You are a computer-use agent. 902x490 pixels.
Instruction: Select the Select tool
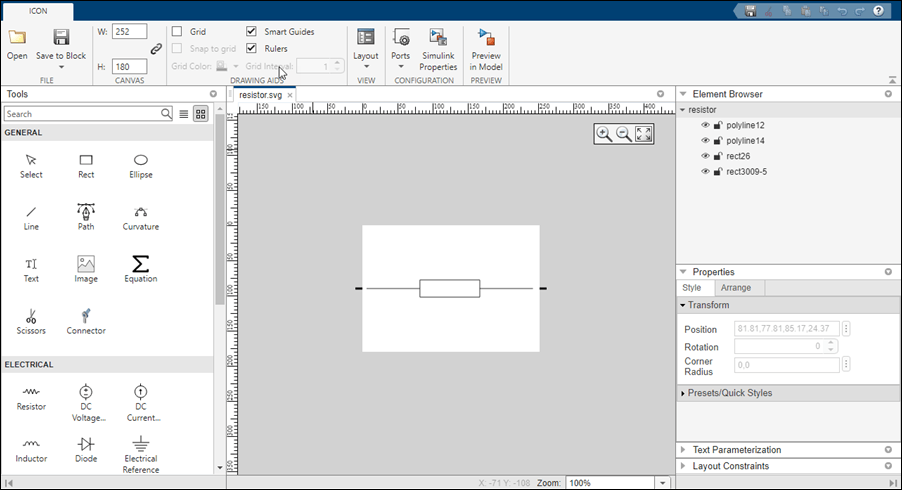point(31,166)
